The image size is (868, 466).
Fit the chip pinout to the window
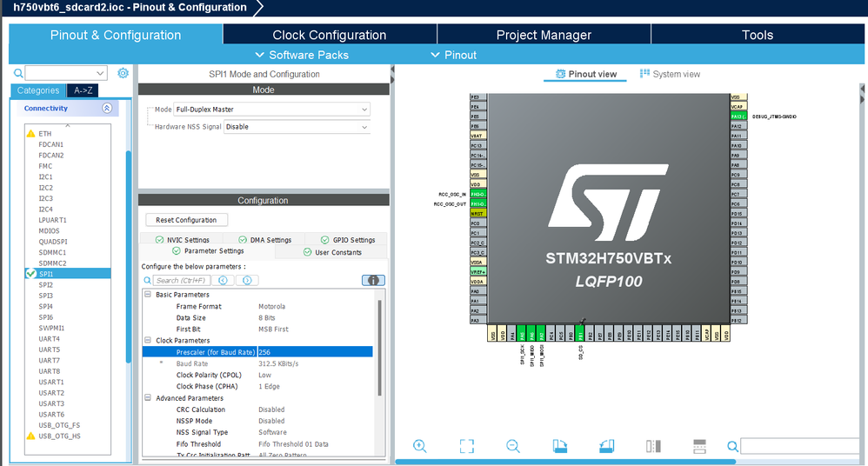pyautogui.click(x=467, y=446)
